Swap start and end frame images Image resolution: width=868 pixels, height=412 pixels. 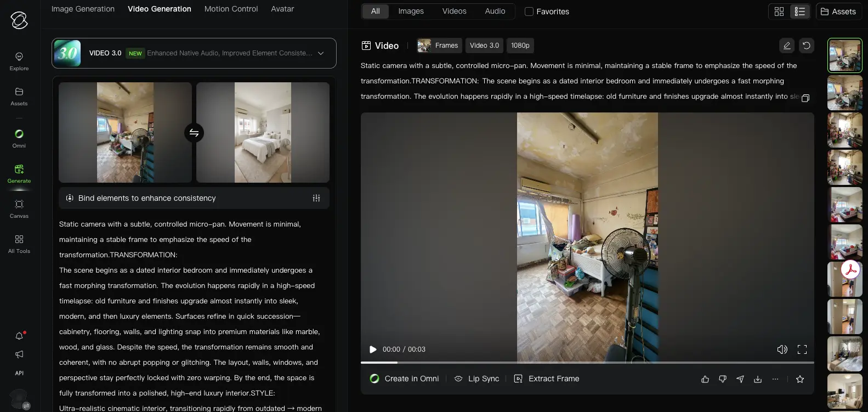(x=194, y=133)
